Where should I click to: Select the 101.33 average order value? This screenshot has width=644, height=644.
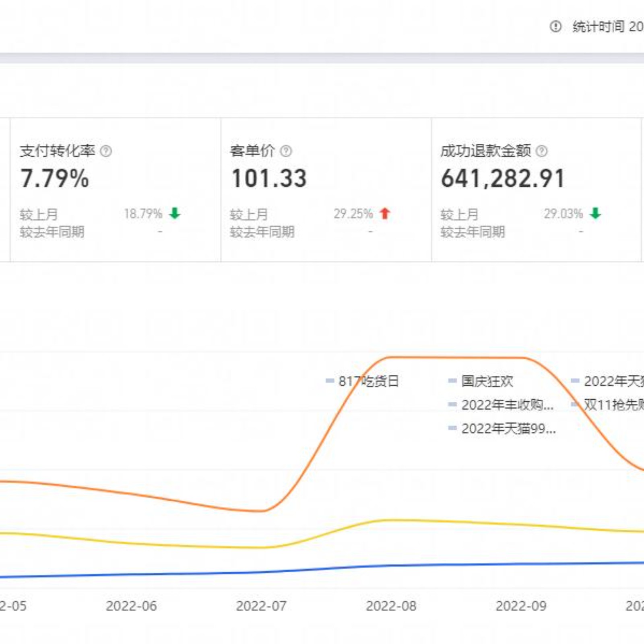(x=269, y=178)
